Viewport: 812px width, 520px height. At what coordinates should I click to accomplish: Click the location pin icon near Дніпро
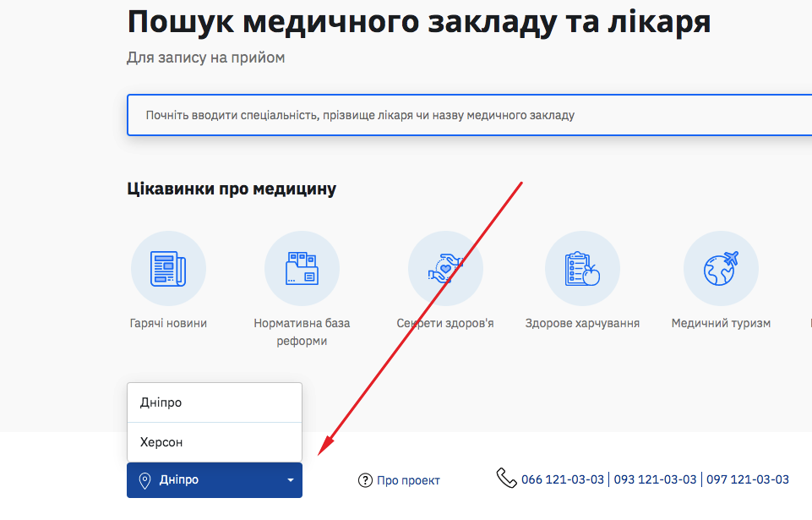146,479
